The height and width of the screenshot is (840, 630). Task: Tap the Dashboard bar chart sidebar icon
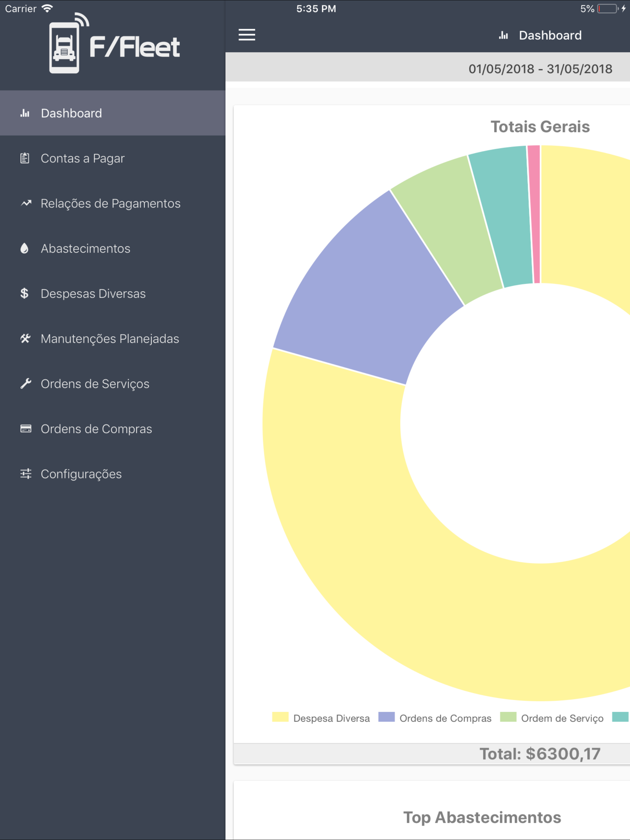pyautogui.click(x=25, y=113)
